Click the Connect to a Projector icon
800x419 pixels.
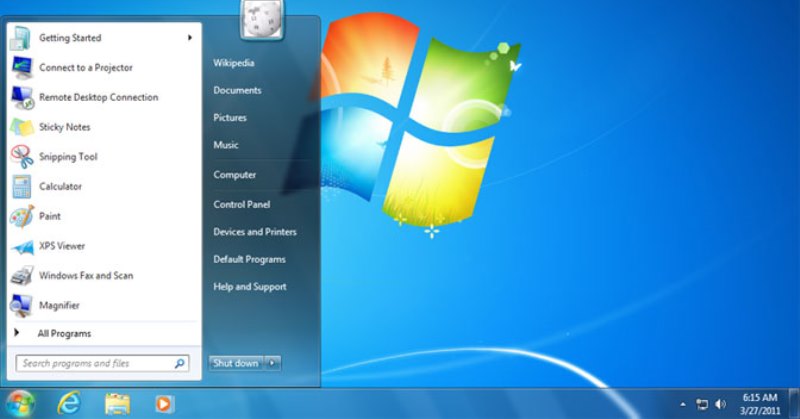click(22, 67)
